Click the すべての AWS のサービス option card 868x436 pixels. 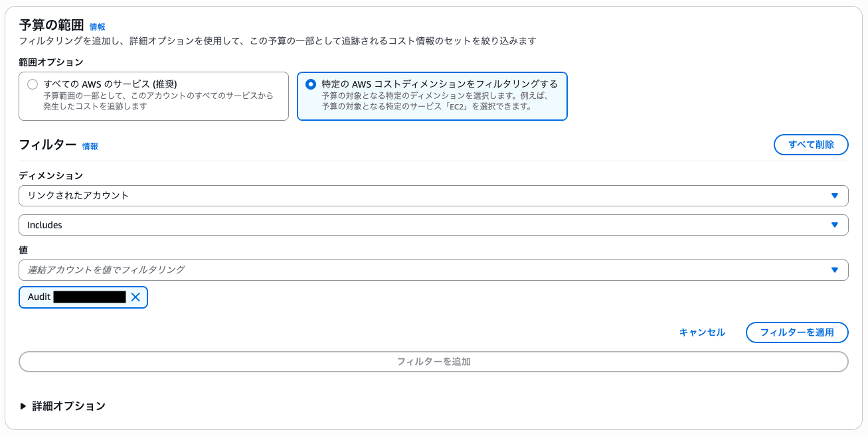pyautogui.click(x=153, y=96)
